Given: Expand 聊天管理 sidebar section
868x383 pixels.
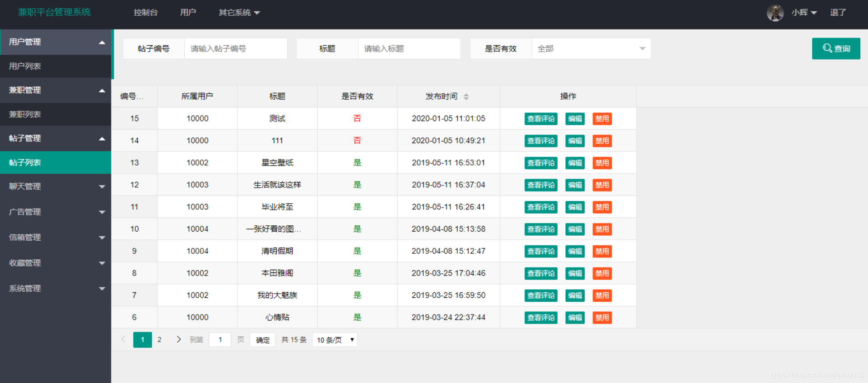Looking at the screenshot, I should pos(55,186).
